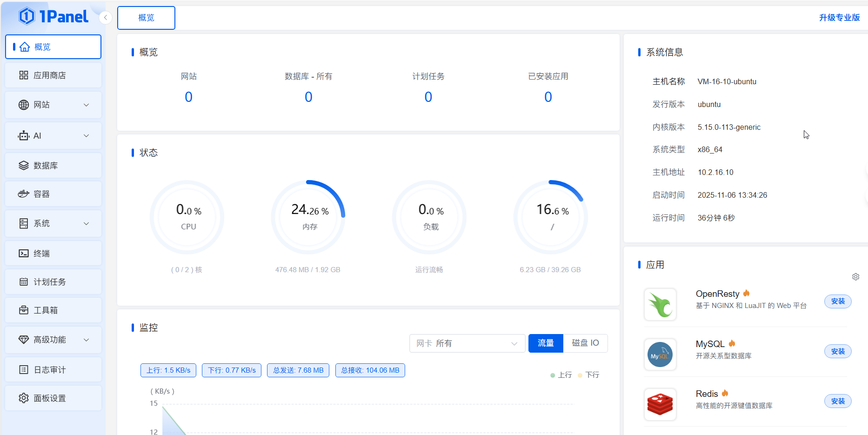Click boot time 2025-11-06 13:34:26
This screenshot has height=435, width=868.
(732, 195)
